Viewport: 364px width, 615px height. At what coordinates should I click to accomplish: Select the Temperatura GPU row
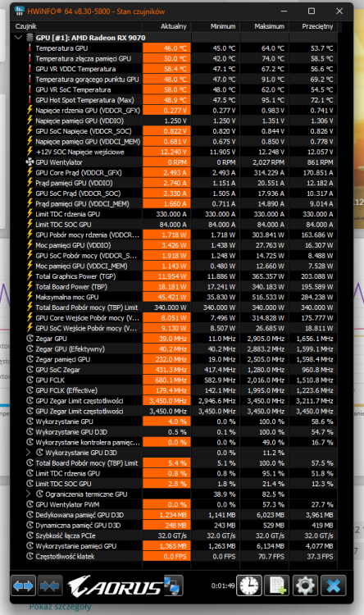(x=175, y=48)
